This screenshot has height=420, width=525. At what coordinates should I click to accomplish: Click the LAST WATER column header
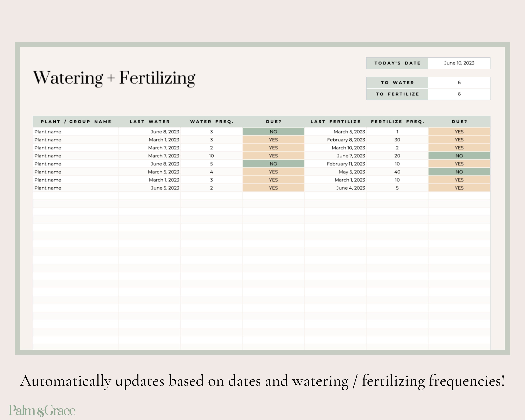pos(149,121)
